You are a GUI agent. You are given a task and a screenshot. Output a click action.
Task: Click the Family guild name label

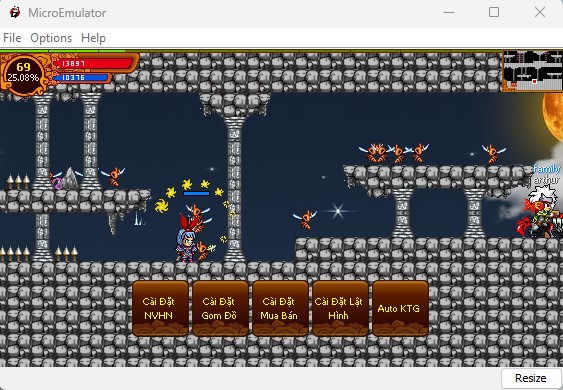[x=546, y=169]
